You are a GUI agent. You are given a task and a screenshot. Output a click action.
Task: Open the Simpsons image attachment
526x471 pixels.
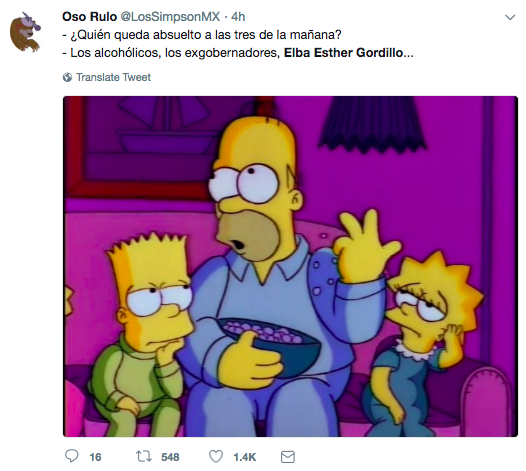click(x=290, y=266)
